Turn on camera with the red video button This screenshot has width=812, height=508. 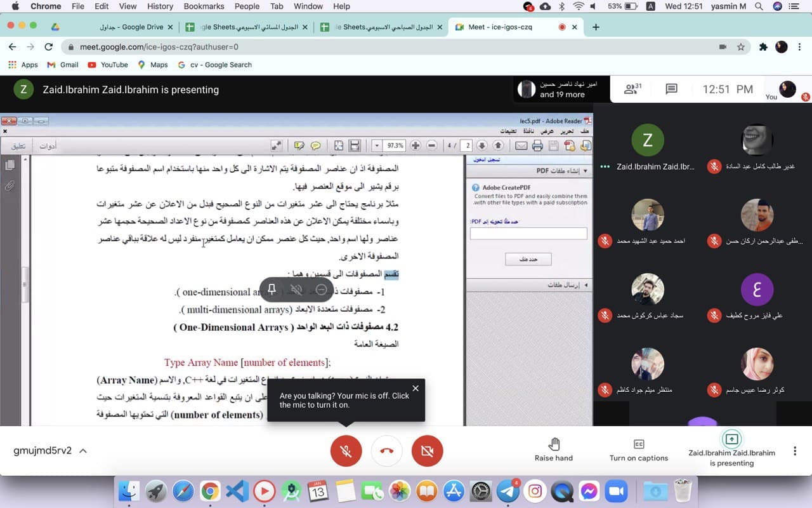click(x=427, y=451)
